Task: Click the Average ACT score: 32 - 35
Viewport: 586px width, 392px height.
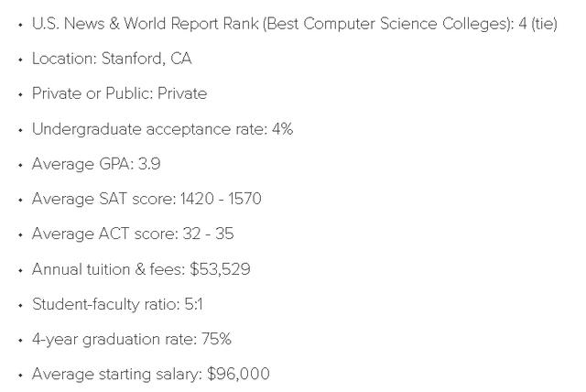Action: coord(133,234)
